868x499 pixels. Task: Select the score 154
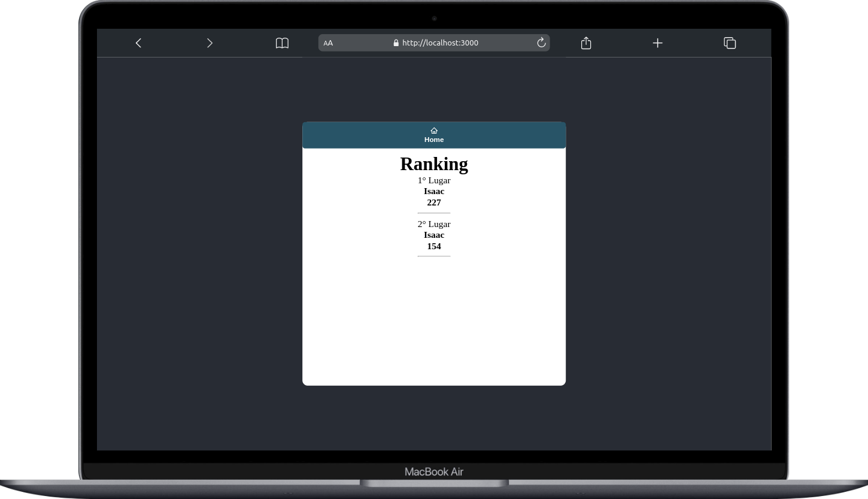click(x=434, y=247)
